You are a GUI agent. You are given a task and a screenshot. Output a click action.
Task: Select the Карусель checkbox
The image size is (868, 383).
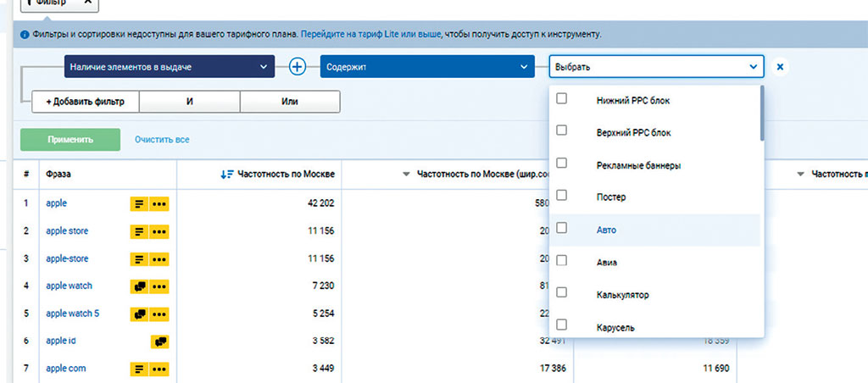pyautogui.click(x=561, y=325)
